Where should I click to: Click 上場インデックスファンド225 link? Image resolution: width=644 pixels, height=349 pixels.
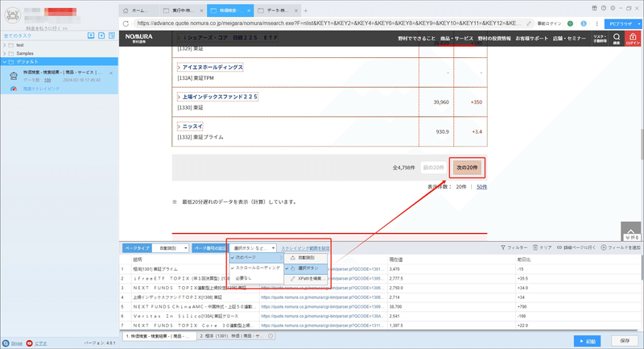(x=220, y=97)
